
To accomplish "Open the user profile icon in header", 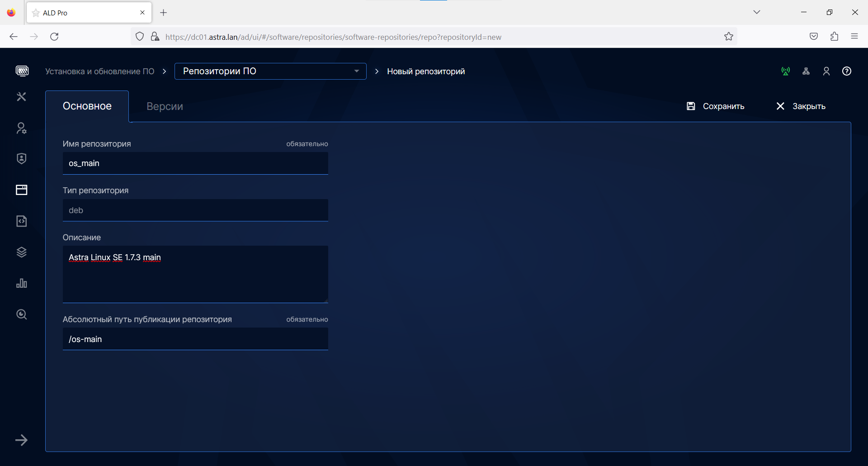I will (826, 71).
